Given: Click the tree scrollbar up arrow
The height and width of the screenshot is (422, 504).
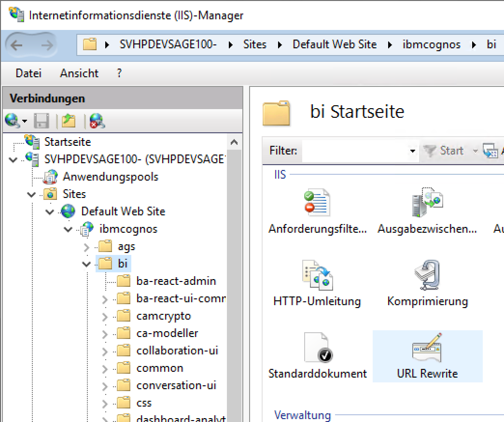Looking at the screenshot, I should pyautogui.click(x=234, y=142).
